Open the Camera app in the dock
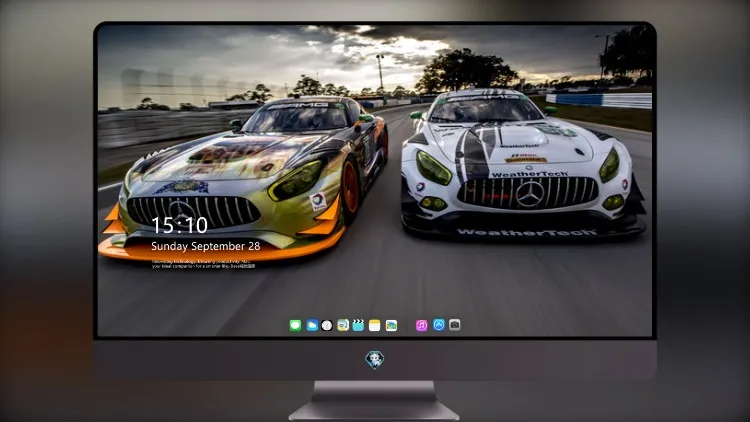Image resolution: width=750 pixels, height=422 pixels. [x=454, y=325]
